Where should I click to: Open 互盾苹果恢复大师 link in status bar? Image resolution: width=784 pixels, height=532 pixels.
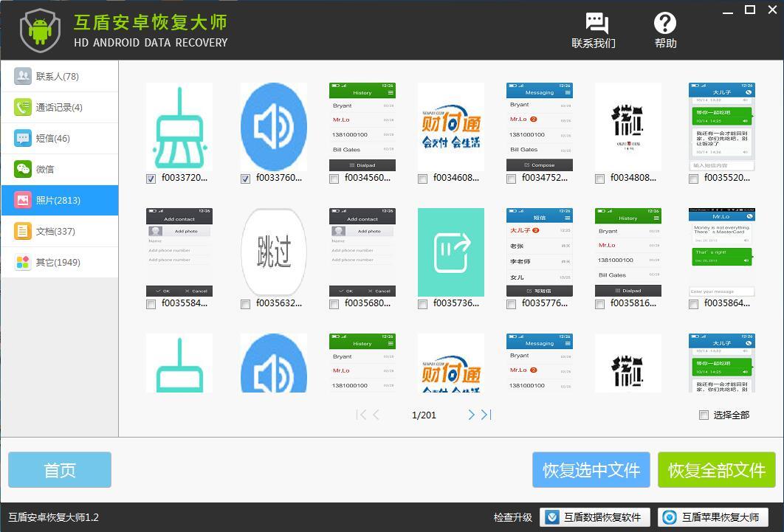tap(713, 517)
